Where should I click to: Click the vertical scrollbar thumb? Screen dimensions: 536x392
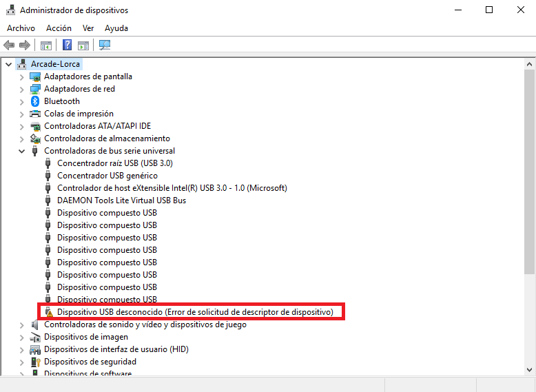[529, 172]
